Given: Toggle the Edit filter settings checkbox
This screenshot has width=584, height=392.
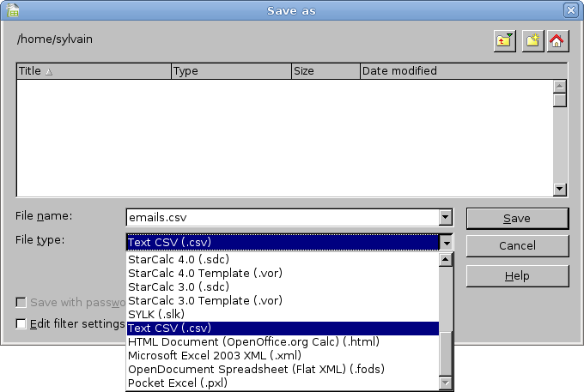Looking at the screenshot, I should point(21,323).
